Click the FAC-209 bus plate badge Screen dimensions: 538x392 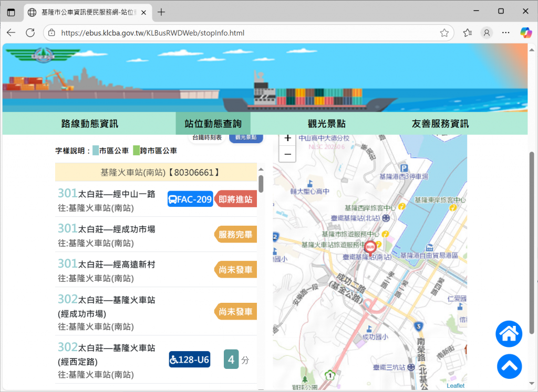[x=190, y=199]
